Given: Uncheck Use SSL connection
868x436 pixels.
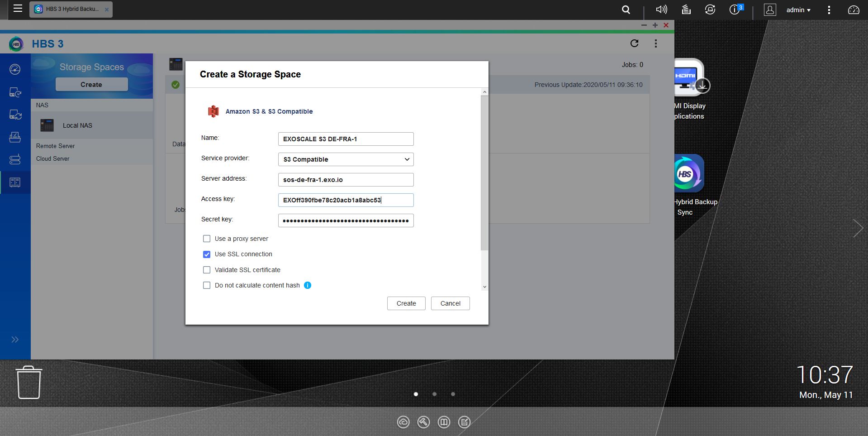Looking at the screenshot, I should 207,254.
